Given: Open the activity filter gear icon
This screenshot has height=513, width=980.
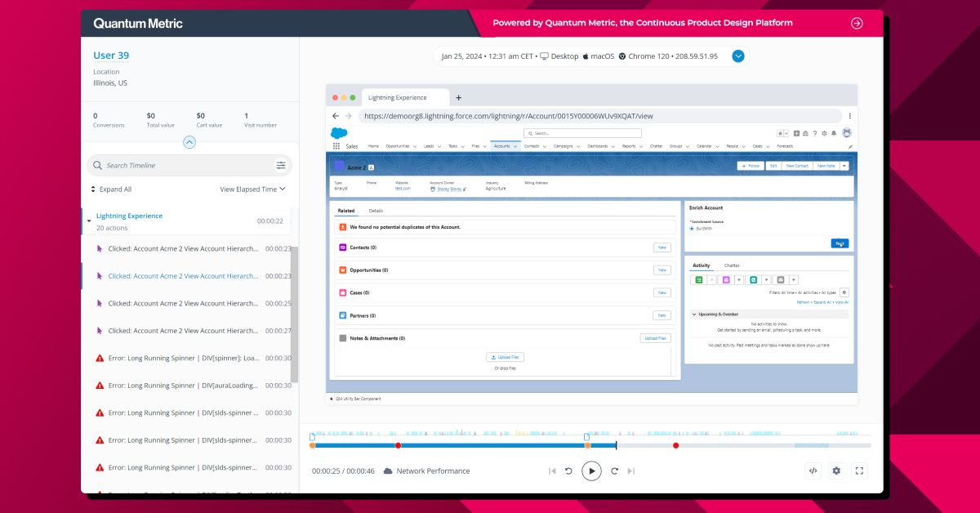Looking at the screenshot, I should click(844, 292).
